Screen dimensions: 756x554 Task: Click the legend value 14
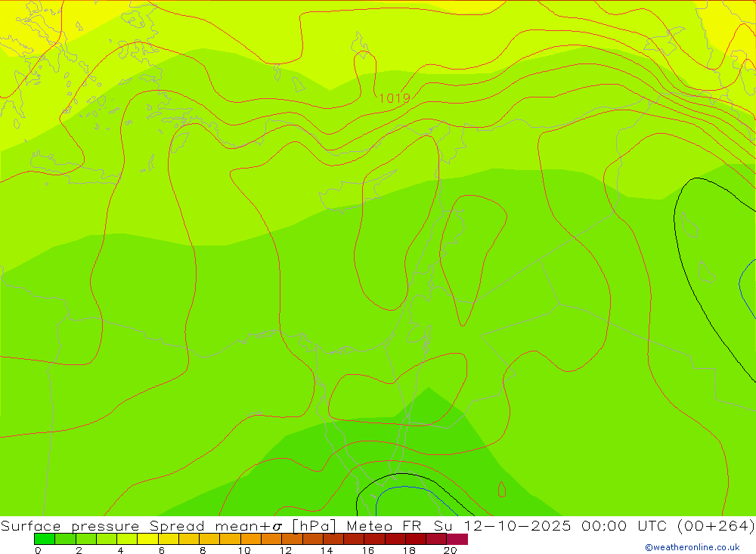327,550
